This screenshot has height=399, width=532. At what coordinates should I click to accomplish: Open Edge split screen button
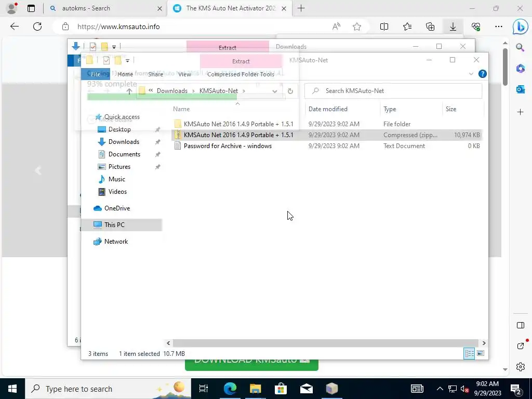pos(384,26)
